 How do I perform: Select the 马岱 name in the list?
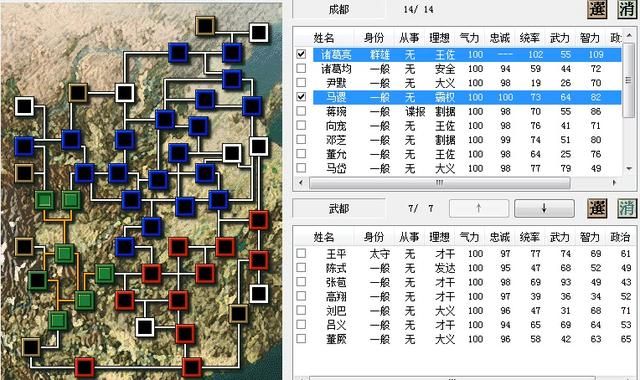pyautogui.click(x=336, y=168)
